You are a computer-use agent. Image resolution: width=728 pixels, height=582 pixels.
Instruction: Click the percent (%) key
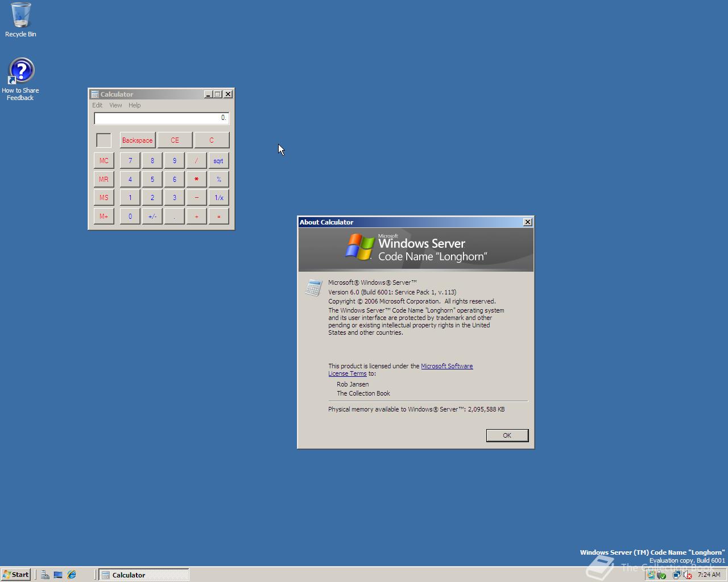tap(219, 179)
